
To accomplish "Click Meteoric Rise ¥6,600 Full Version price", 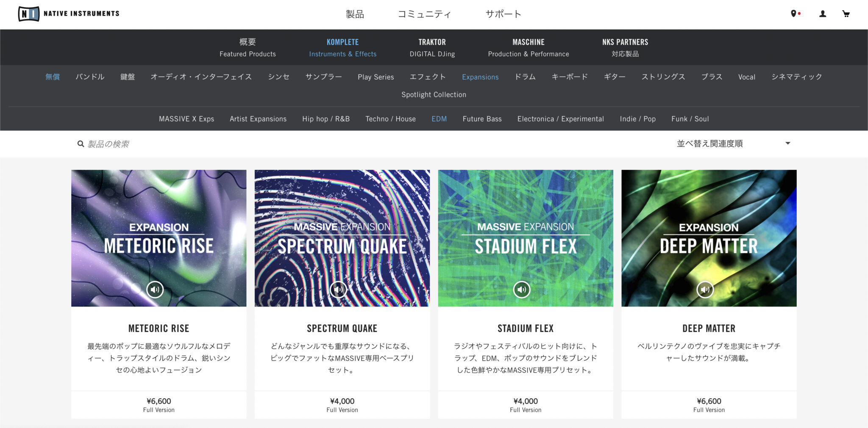I will click(159, 405).
